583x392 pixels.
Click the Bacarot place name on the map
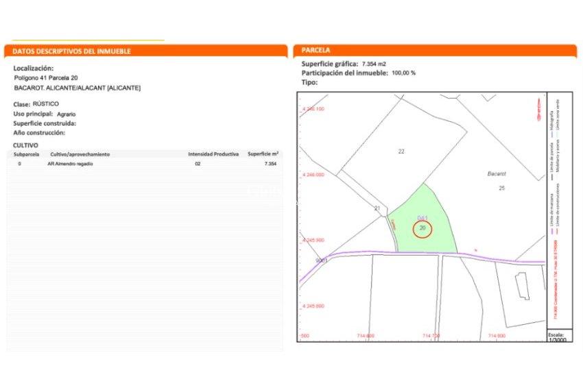click(495, 175)
